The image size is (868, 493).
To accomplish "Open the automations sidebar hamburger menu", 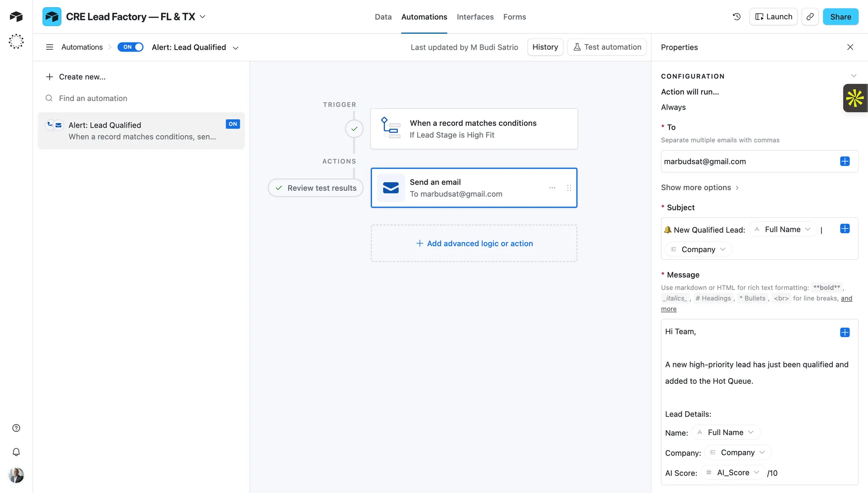I will coord(49,47).
